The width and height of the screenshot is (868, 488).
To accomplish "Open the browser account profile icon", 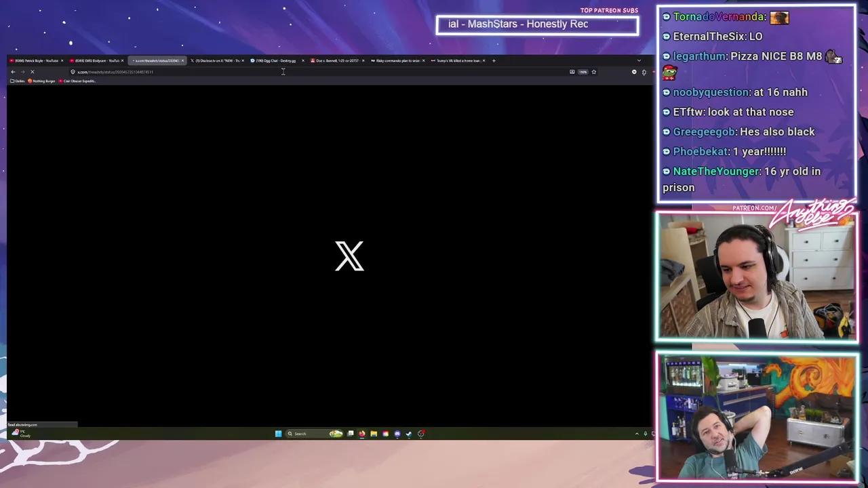I will (x=634, y=72).
